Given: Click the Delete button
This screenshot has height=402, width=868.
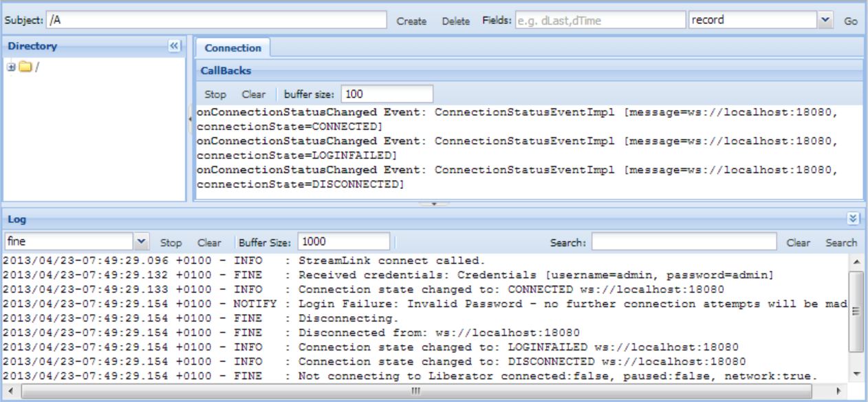Looking at the screenshot, I should pyautogui.click(x=455, y=22).
